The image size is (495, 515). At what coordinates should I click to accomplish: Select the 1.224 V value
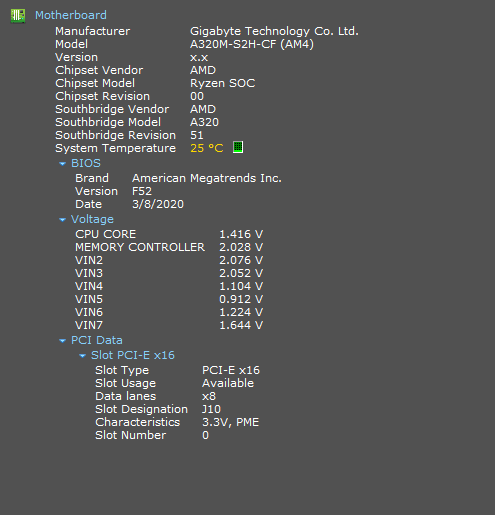241,312
